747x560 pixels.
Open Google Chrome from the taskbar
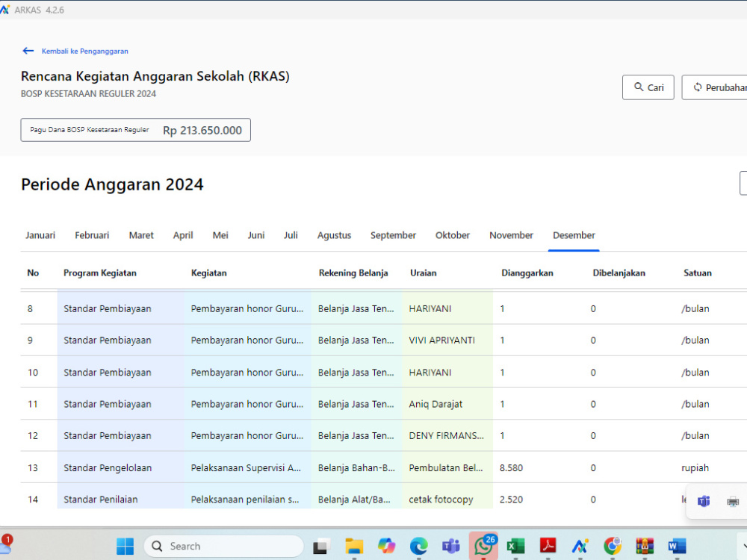pyautogui.click(x=613, y=547)
